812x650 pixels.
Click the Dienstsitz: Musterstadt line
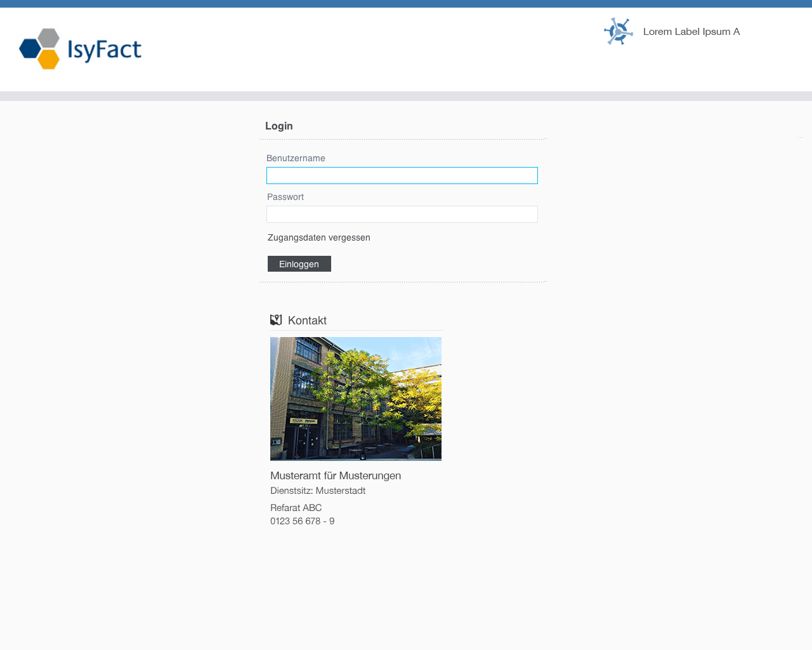click(318, 491)
